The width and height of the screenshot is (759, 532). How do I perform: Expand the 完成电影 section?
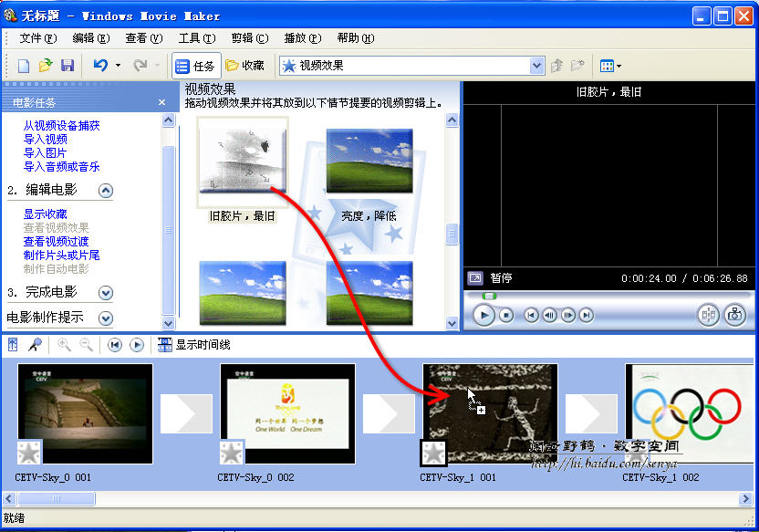click(106, 292)
